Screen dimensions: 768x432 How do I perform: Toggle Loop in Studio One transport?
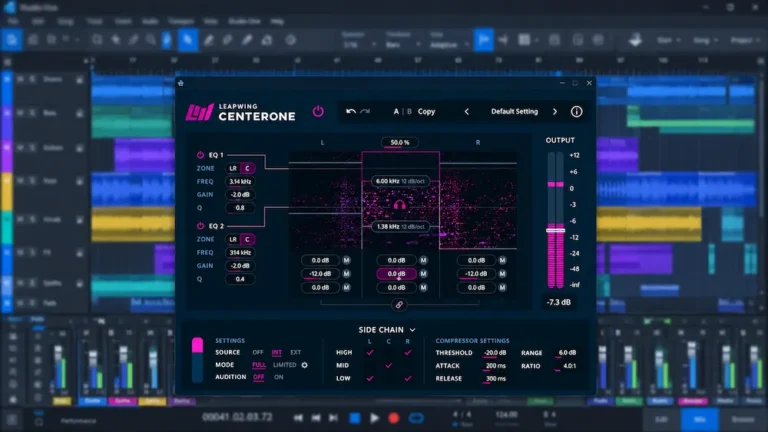[x=416, y=418]
